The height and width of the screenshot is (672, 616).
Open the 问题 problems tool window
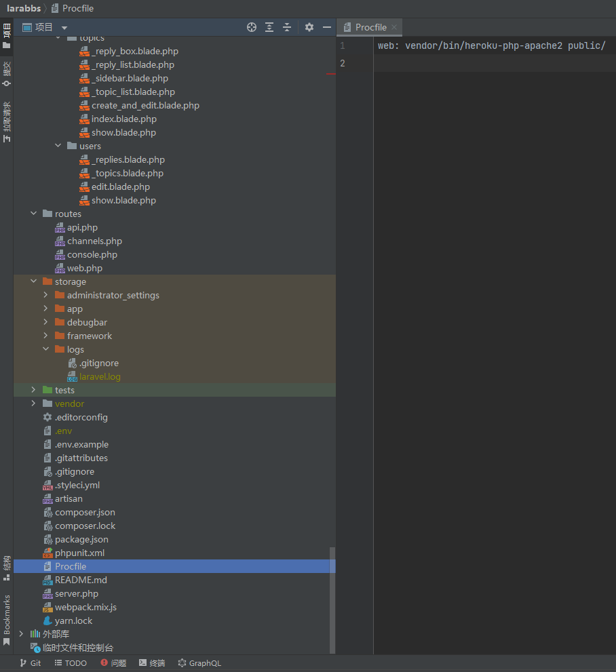tap(113, 663)
